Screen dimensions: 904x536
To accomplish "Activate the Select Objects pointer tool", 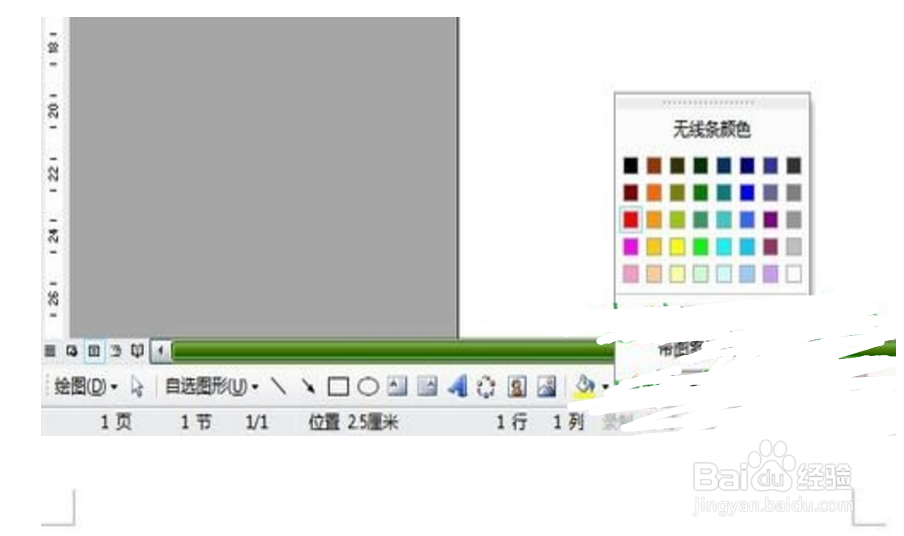I will [x=137, y=386].
